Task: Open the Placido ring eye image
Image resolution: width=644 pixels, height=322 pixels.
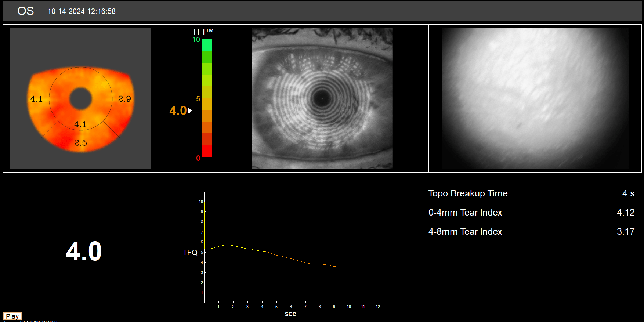Action: (x=322, y=98)
